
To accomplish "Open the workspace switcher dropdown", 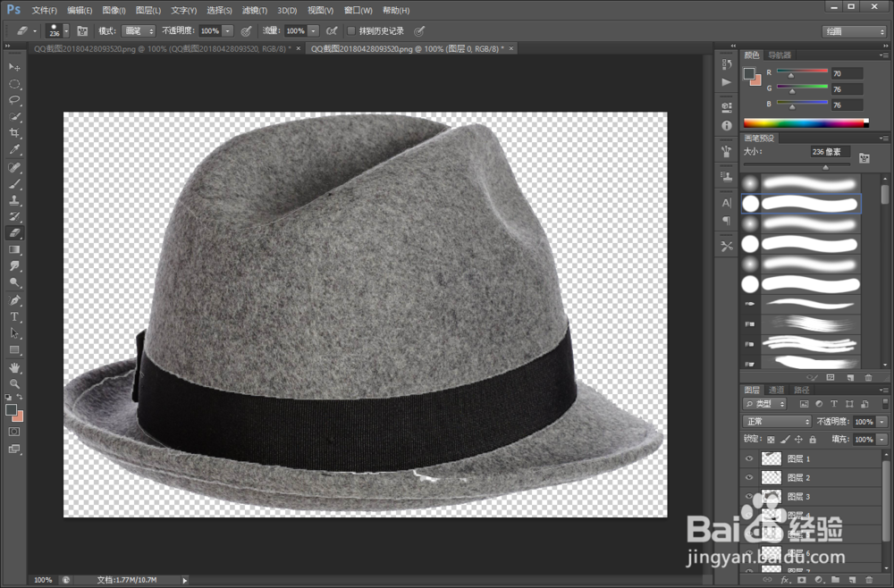I will (854, 31).
